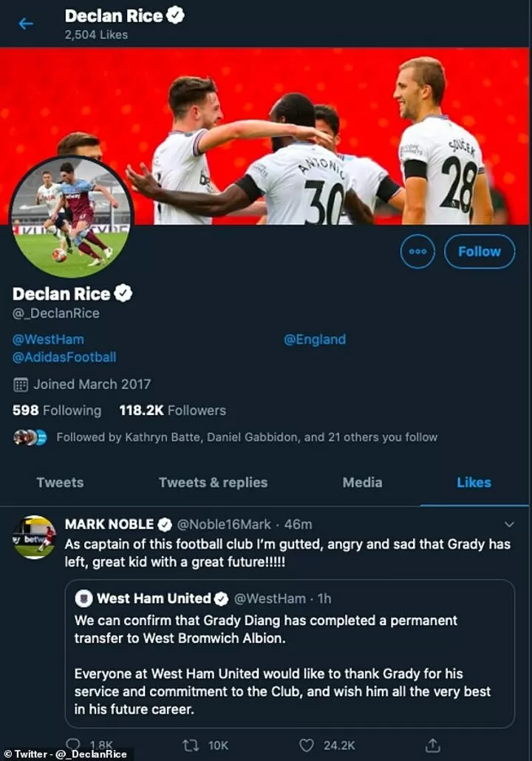Click the @AdidasFootball link
532x761 pixels.
[64, 357]
